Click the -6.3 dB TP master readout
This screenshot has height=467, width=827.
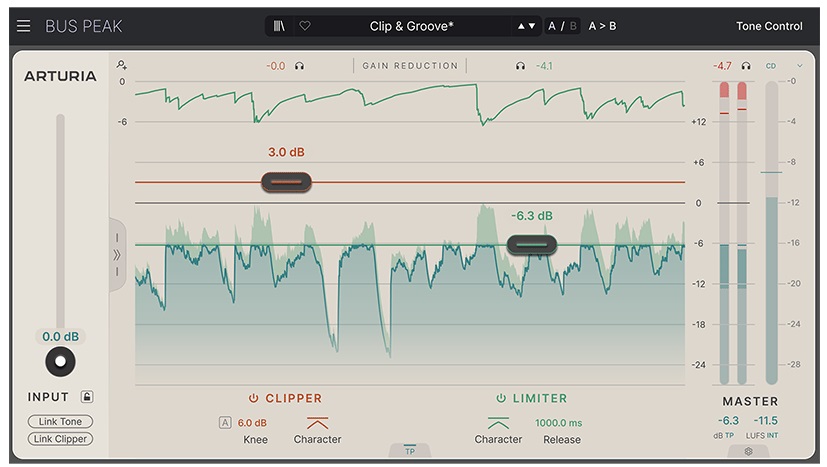pyautogui.click(x=728, y=421)
